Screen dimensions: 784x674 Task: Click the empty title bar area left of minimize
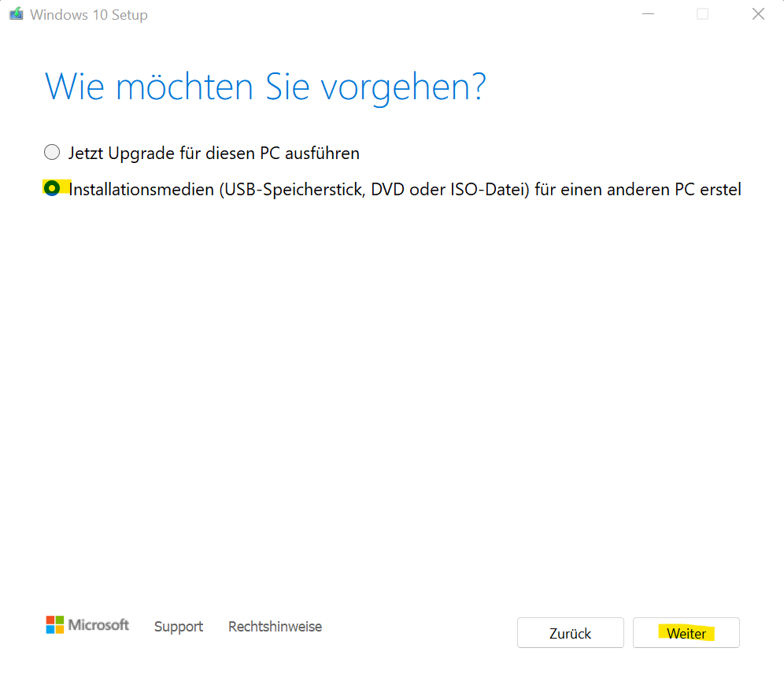[x=394, y=14]
